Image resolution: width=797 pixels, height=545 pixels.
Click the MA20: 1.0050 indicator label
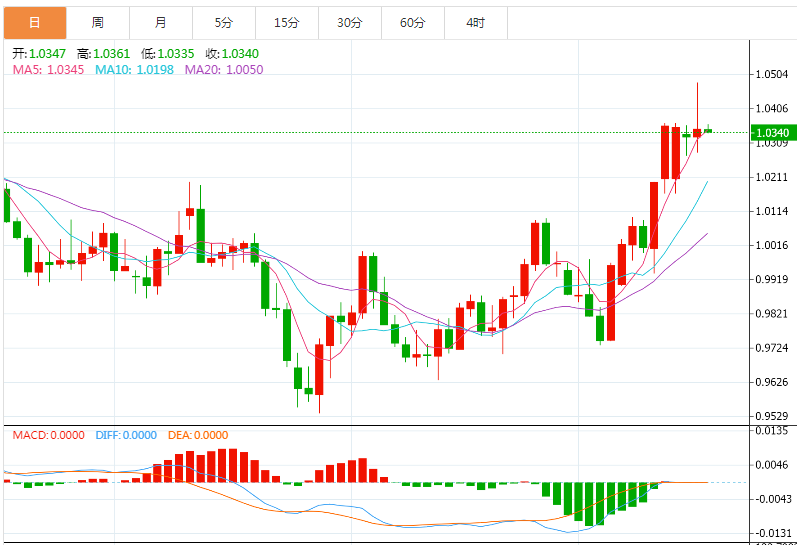pyautogui.click(x=224, y=70)
